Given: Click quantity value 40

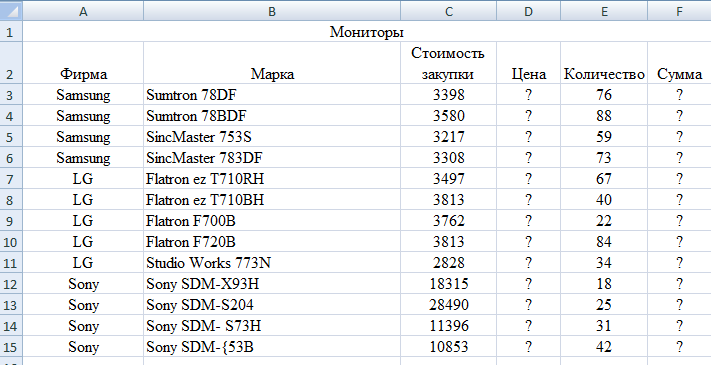Looking at the screenshot, I should point(604,200).
